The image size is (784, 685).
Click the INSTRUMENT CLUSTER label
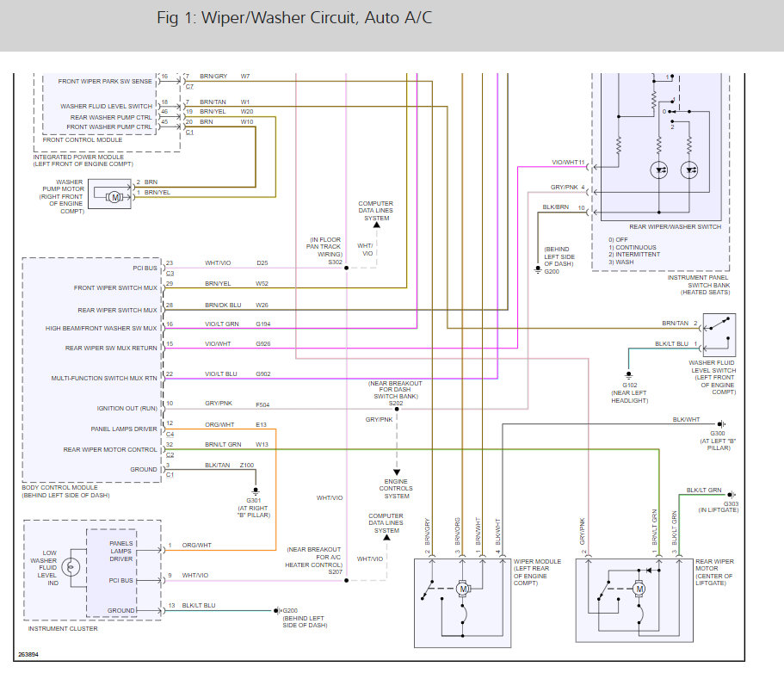click(x=63, y=629)
